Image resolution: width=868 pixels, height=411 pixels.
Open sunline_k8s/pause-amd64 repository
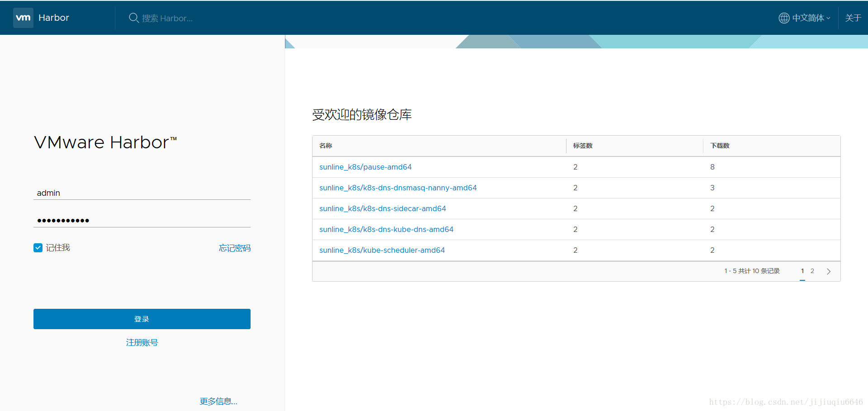pyautogui.click(x=365, y=167)
